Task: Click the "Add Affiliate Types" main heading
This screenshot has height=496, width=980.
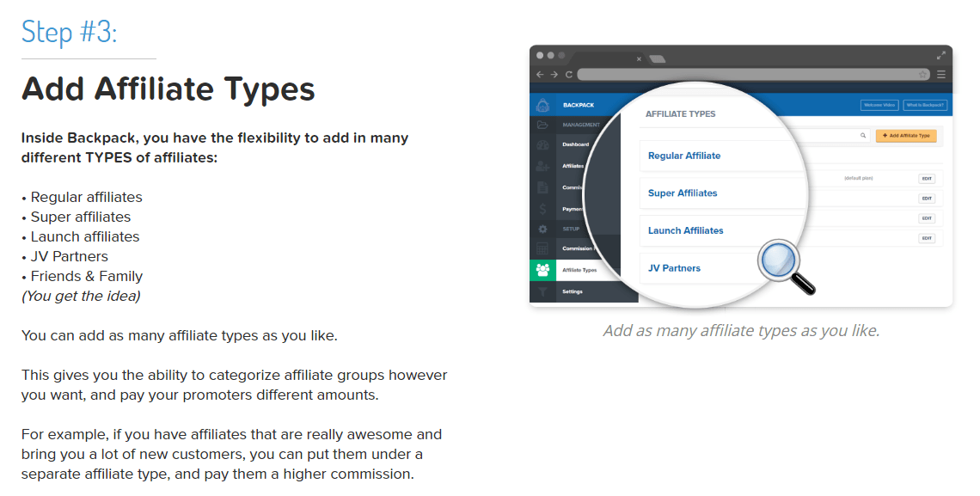Action: coord(168,89)
